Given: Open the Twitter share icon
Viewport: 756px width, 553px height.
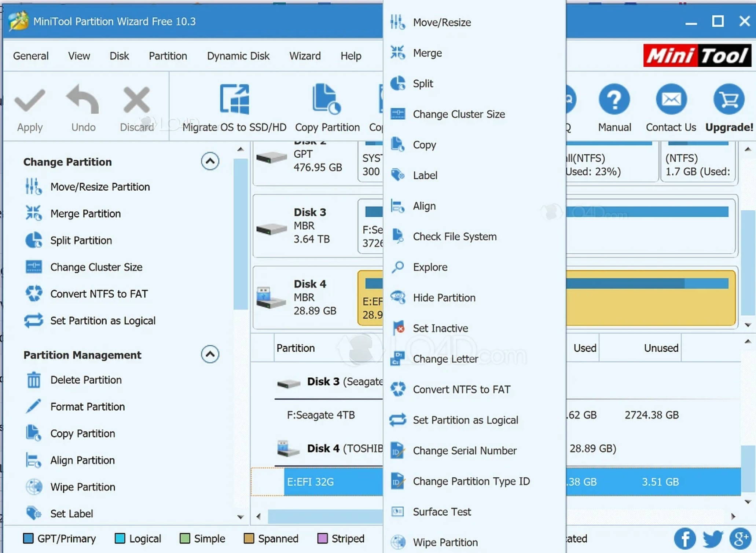Looking at the screenshot, I should coord(713,538).
